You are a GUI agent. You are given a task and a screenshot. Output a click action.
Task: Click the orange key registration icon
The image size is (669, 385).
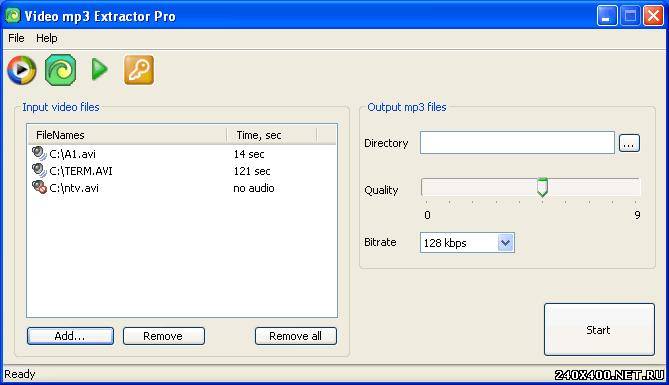[x=139, y=70]
